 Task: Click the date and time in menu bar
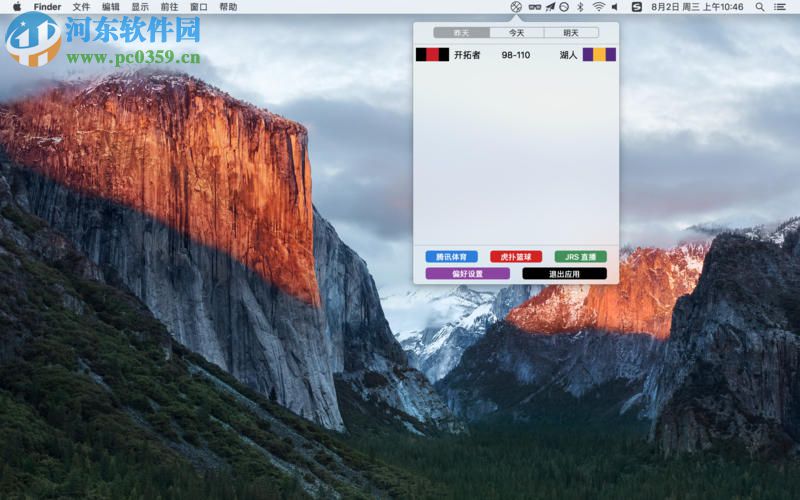tap(697, 7)
